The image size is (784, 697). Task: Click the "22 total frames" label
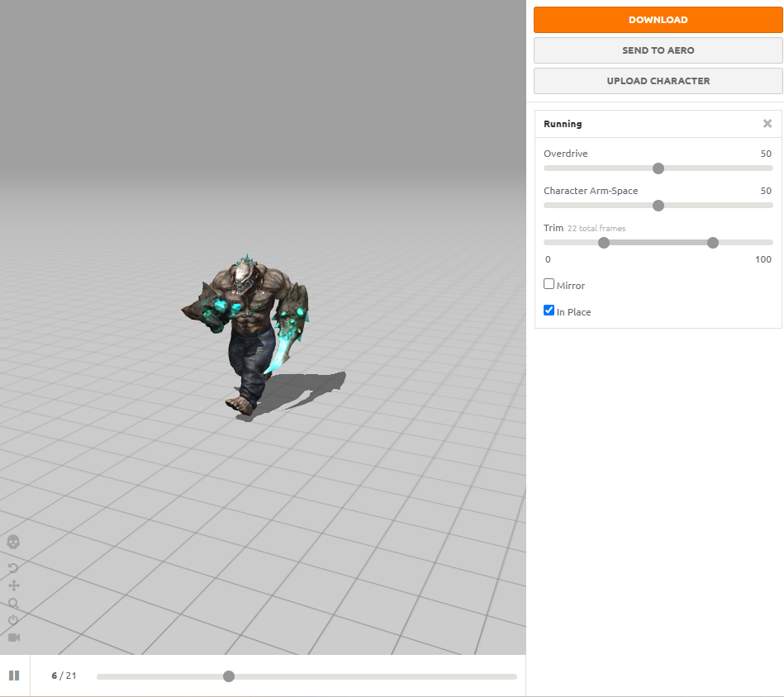(596, 228)
